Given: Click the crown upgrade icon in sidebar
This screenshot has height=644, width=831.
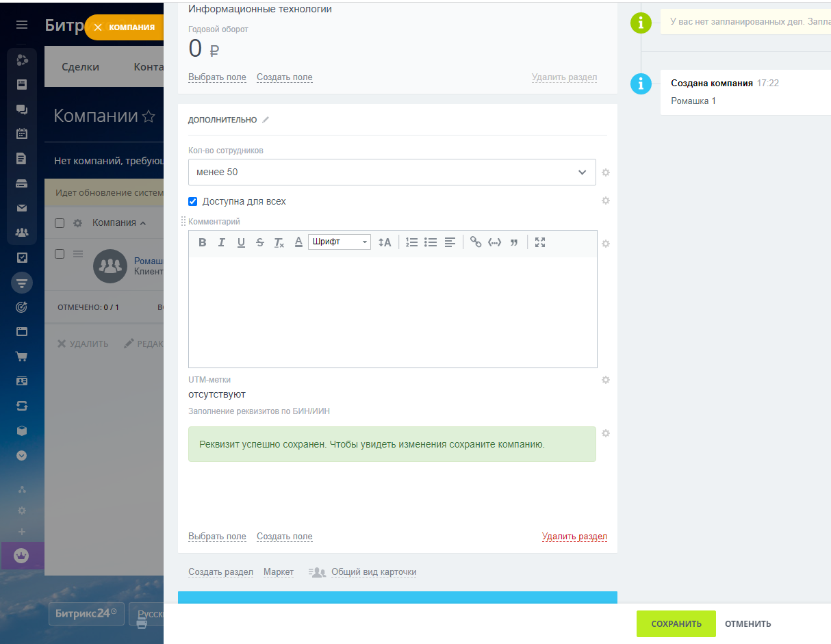Looking at the screenshot, I should coord(22,556).
